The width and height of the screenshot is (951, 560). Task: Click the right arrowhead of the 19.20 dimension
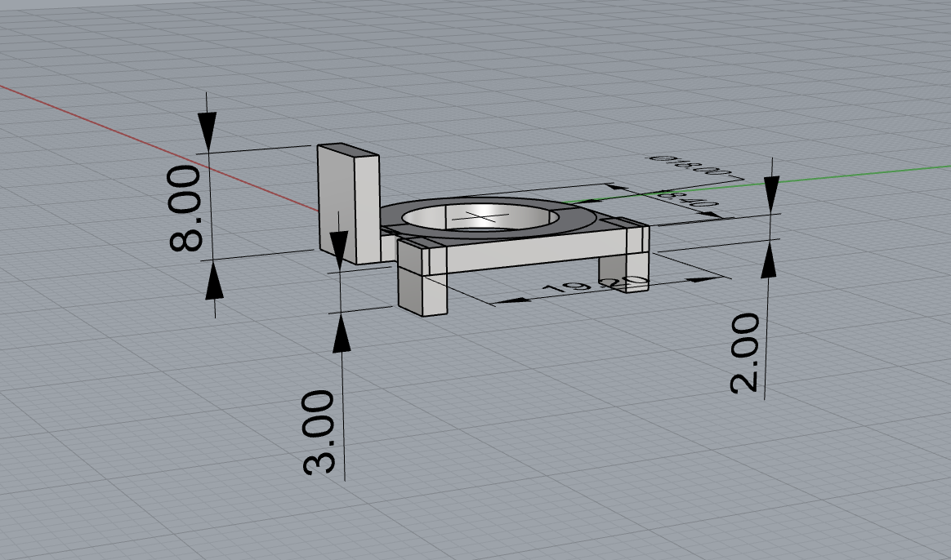click(x=703, y=279)
